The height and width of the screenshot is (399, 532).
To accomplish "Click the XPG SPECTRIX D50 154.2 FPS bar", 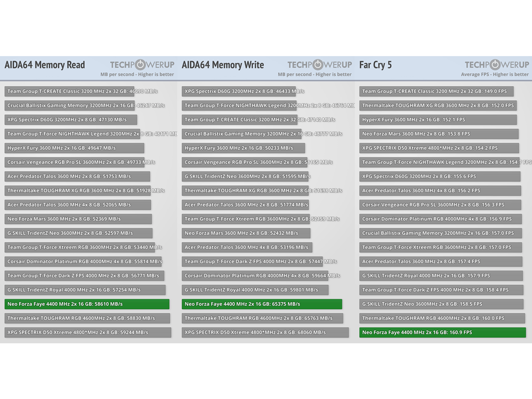I will [x=439, y=148].
